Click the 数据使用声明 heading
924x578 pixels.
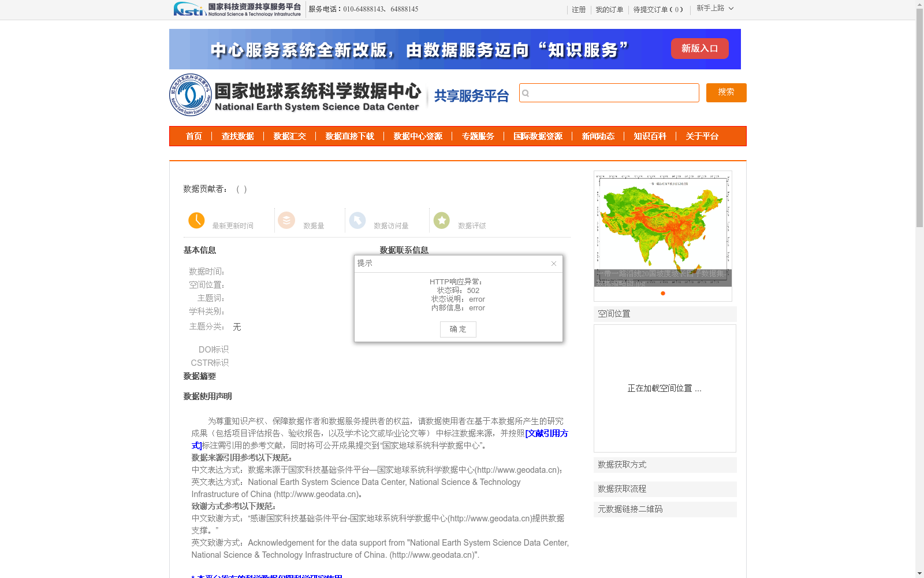point(208,397)
